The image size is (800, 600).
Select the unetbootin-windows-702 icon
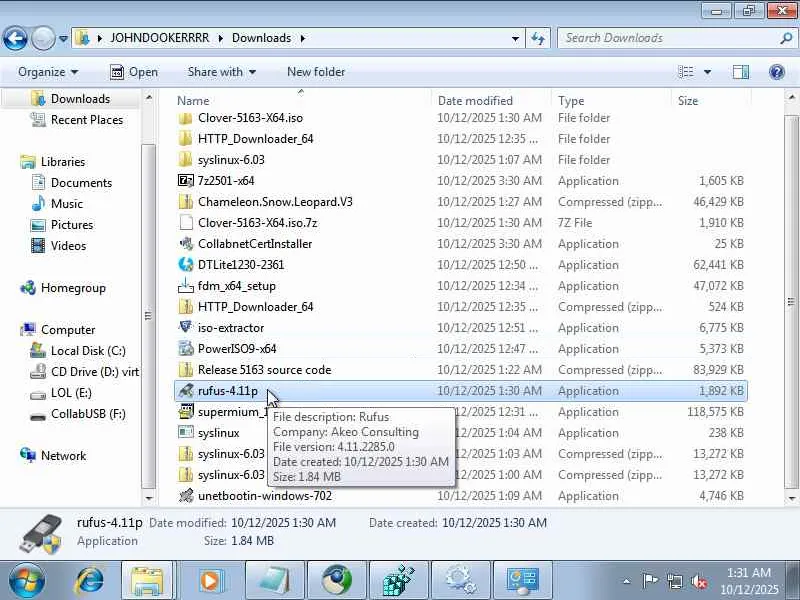186,495
